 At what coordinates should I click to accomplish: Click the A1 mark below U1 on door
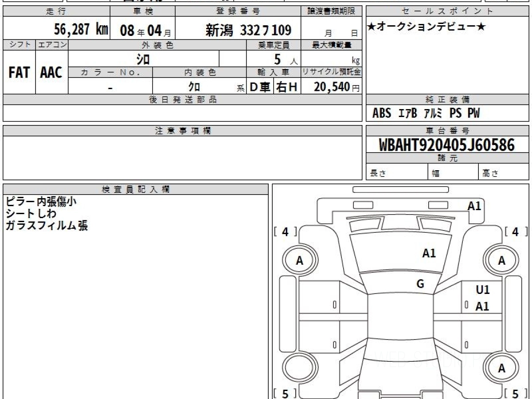click(482, 306)
